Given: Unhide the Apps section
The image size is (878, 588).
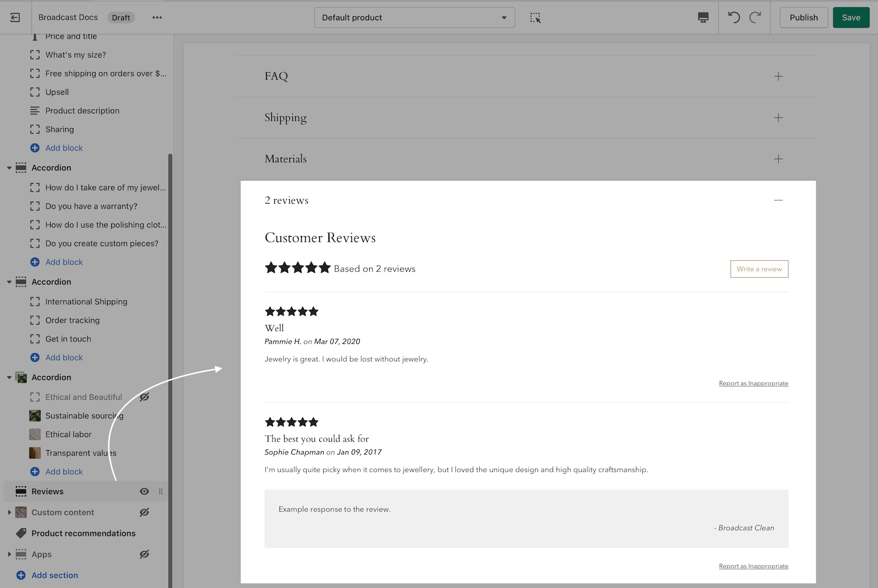Looking at the screenshot, I should (x=144, y=554).
